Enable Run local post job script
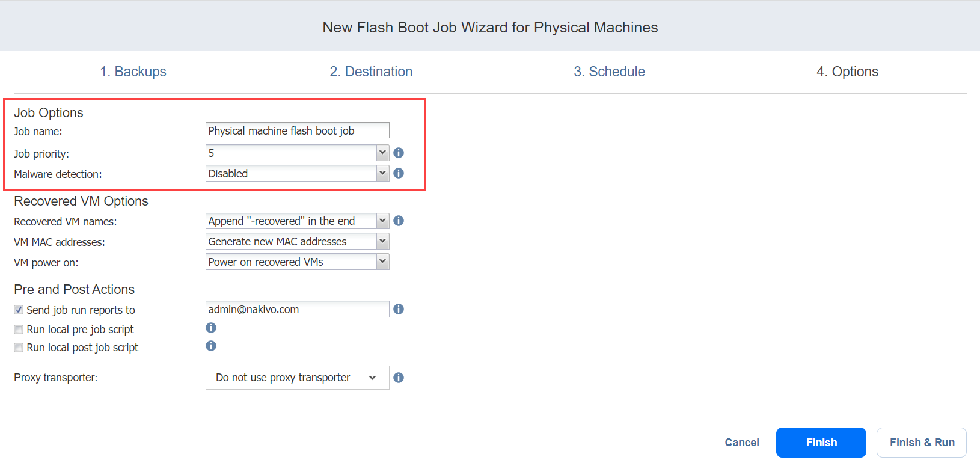The image size is (980, 469). pos(19,348)
